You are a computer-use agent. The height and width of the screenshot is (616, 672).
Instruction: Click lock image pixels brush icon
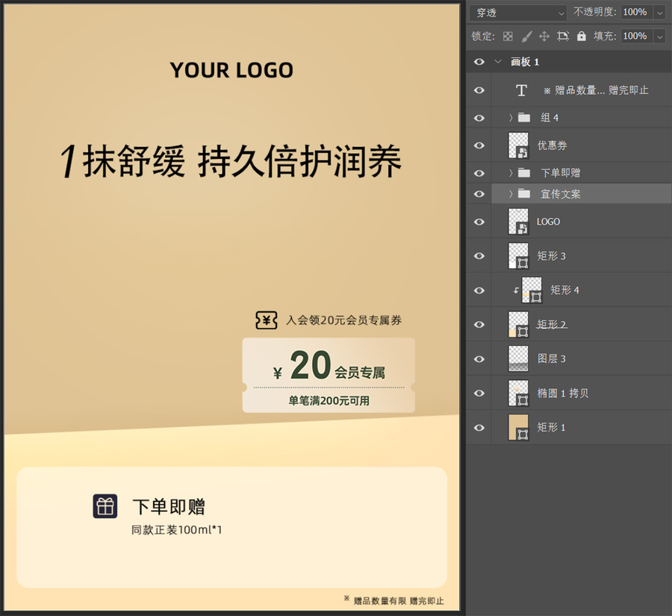pyautogui.click(x=526, y=37)
